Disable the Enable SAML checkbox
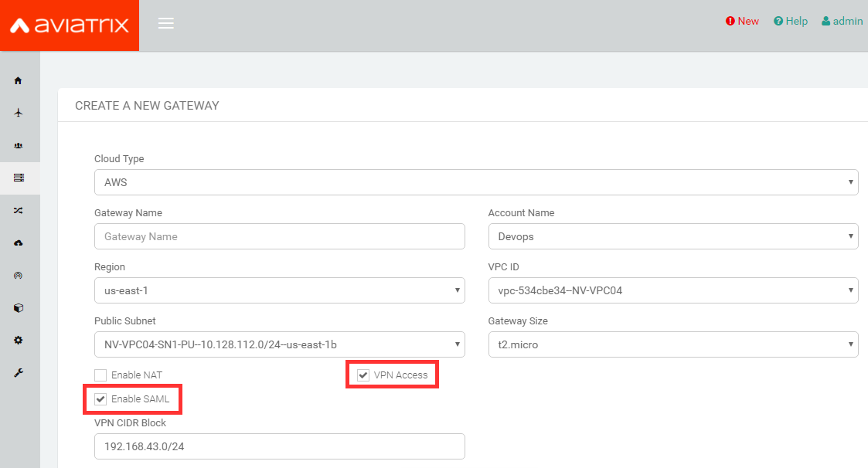The height and width of the screenshot is (468, 868). coord(100,399)
